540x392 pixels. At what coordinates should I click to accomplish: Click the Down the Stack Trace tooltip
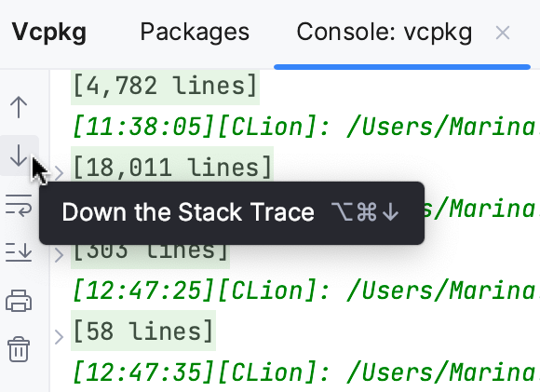(232, 213)
